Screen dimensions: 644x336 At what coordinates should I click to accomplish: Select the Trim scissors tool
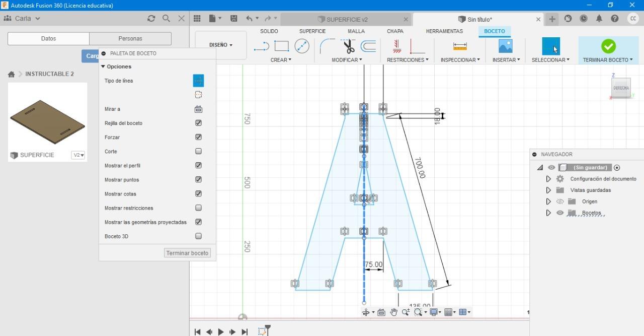pos(349,46)
